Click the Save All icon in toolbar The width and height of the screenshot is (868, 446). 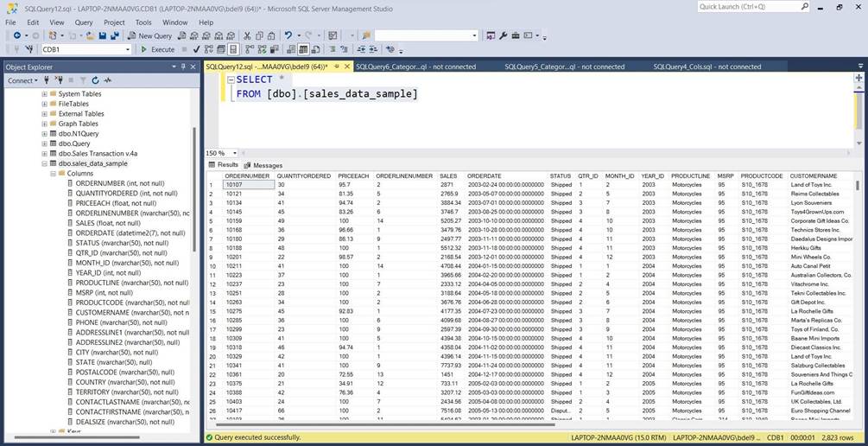pyautogui.click(x=115, y=35)
